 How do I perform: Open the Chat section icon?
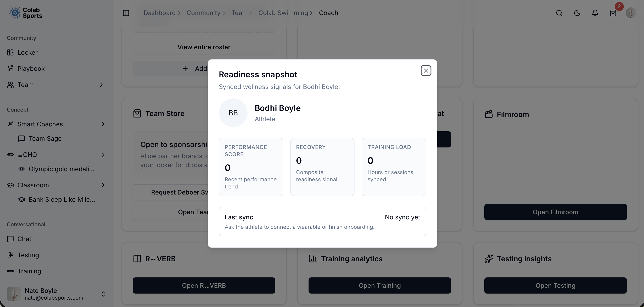(10, 239)
